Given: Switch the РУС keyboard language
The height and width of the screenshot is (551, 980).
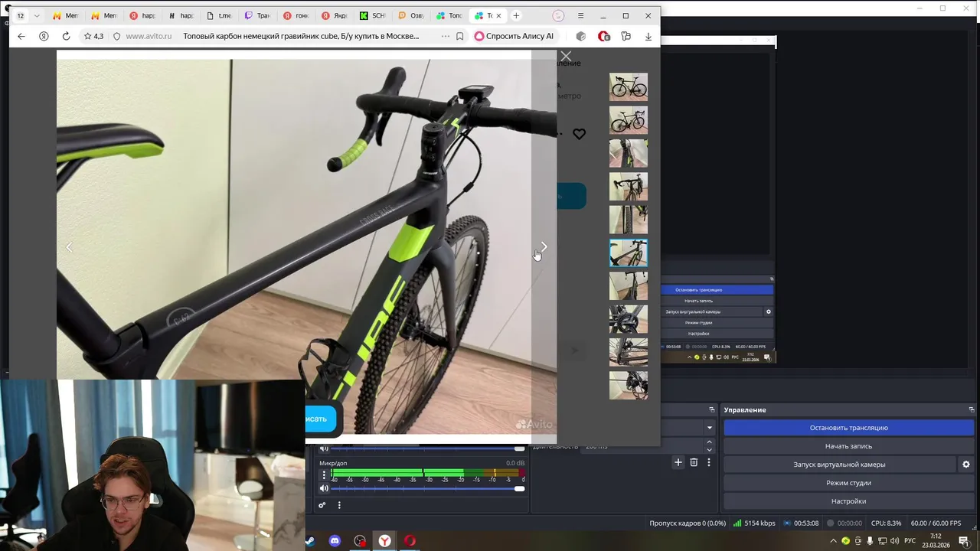Looking at the screenshot, I should coord(910,541).
